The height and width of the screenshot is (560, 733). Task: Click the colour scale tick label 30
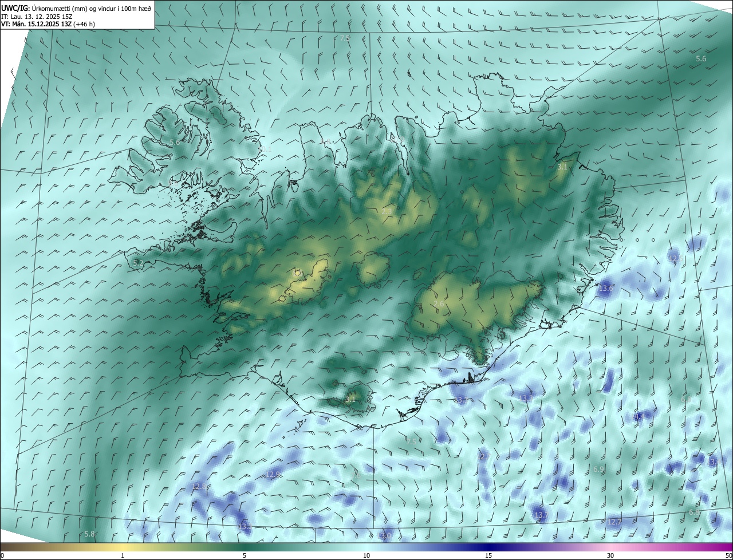click(x=610, y=555)
